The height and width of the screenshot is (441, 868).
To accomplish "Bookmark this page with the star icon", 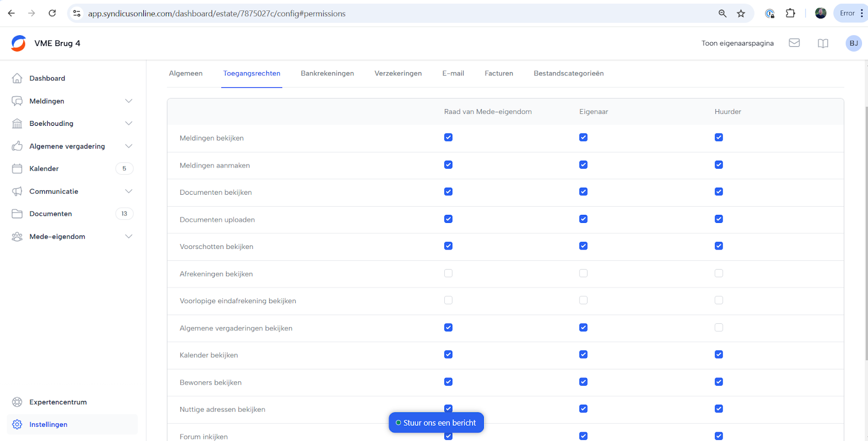I will [741, 14].
